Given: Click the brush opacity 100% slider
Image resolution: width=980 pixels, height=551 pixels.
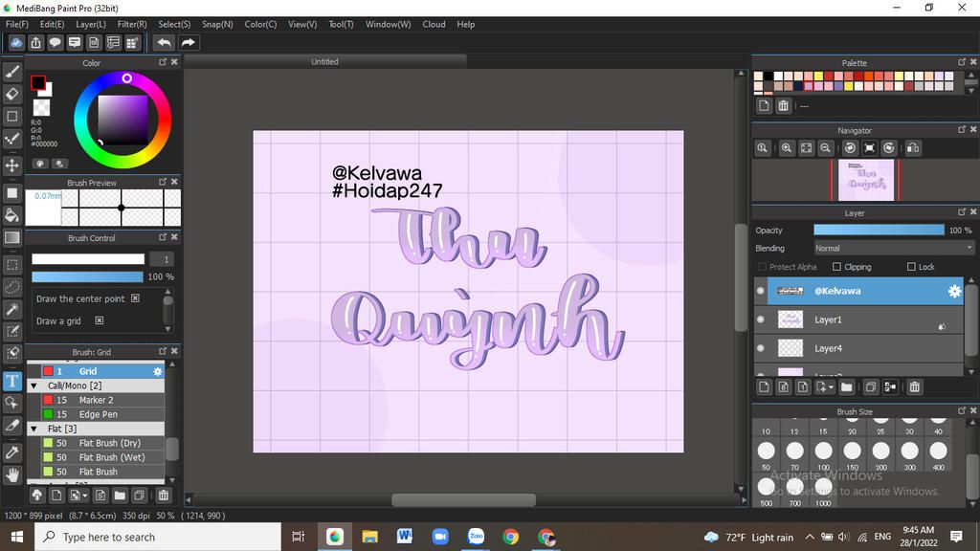Looking at the screenshot, I should point(87,276).
